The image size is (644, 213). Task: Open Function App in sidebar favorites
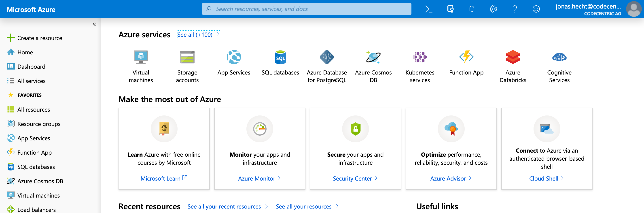click(29, 152)
